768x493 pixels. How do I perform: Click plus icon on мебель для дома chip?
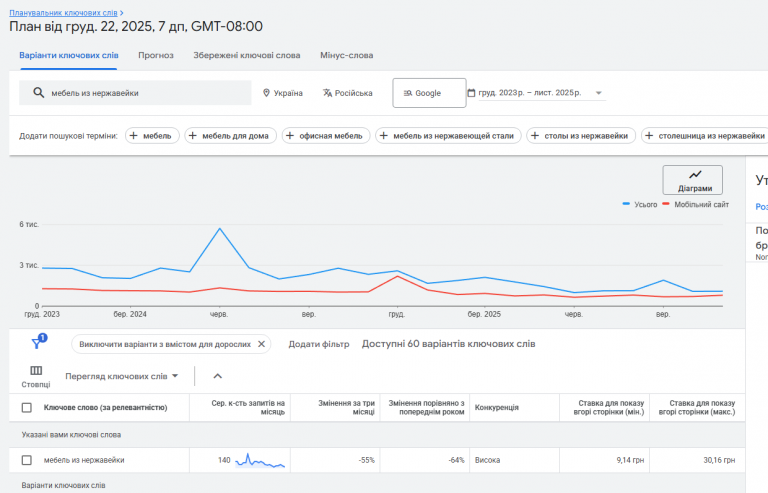click(x=193, y=136)
